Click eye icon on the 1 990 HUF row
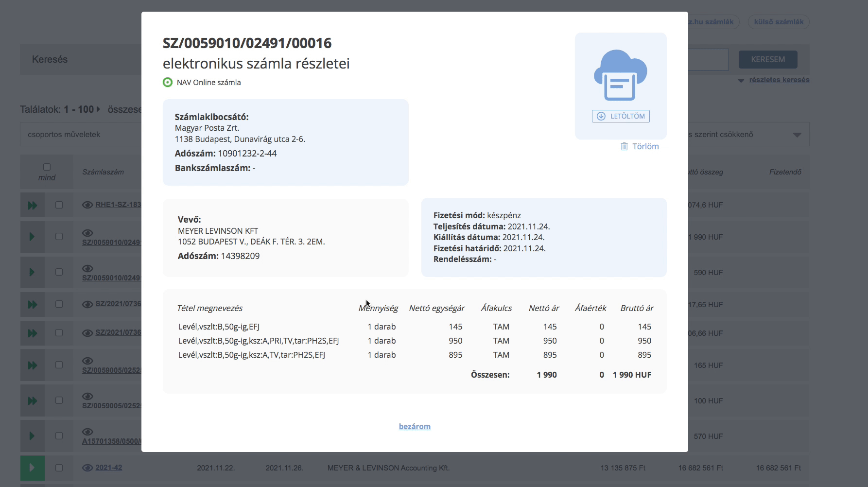Image resolution: width=868 pixels, height=487 pixels. [x=87, y=233]
